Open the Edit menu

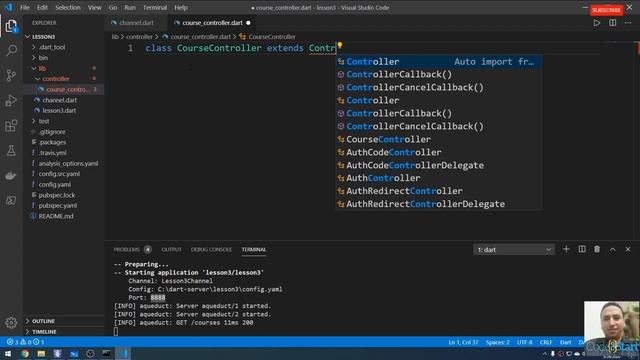(x=42, y=7)
